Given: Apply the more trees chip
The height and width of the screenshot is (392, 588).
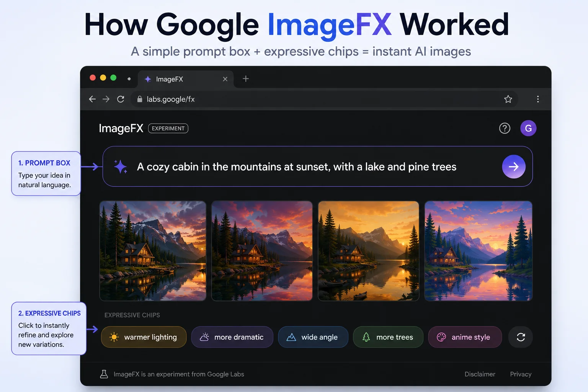Looking at the screenshot, I should [x=388, y=337].
